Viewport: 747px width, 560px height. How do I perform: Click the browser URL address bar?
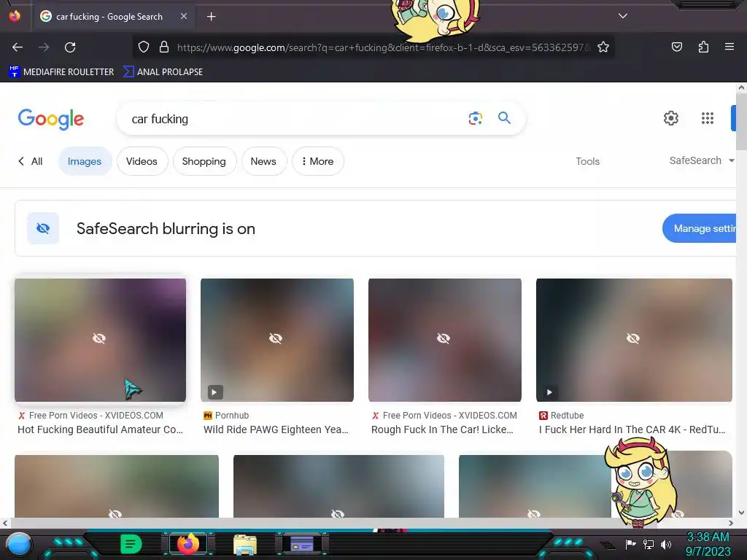[x=384, y=47]
